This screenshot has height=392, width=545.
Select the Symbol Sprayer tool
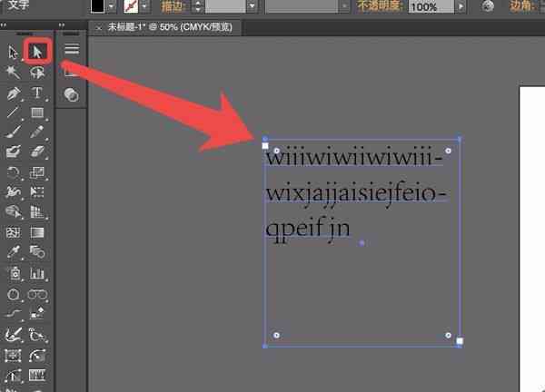tap(14, 273)
